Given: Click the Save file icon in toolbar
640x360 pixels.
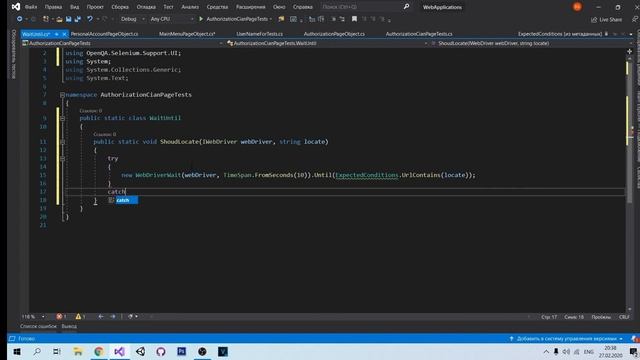Looking at the screenshot, I should pyautogui.click(x=68, y=19).
